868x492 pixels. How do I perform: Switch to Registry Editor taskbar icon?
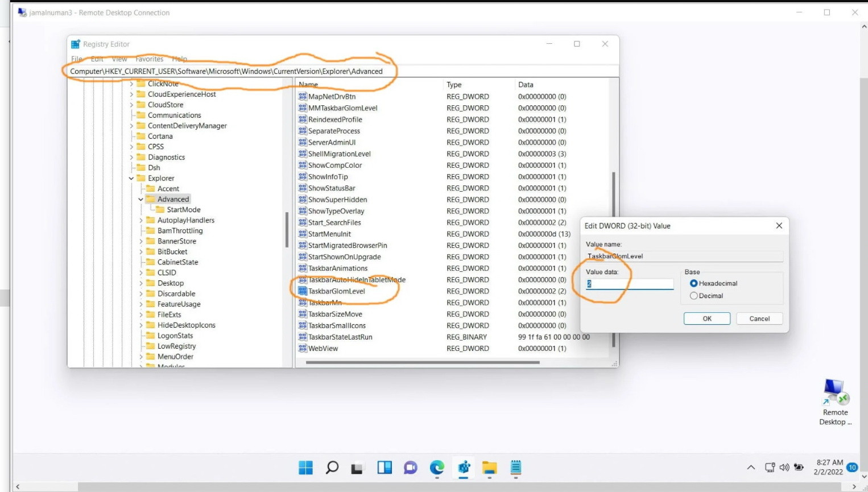[x=464, y=468]
